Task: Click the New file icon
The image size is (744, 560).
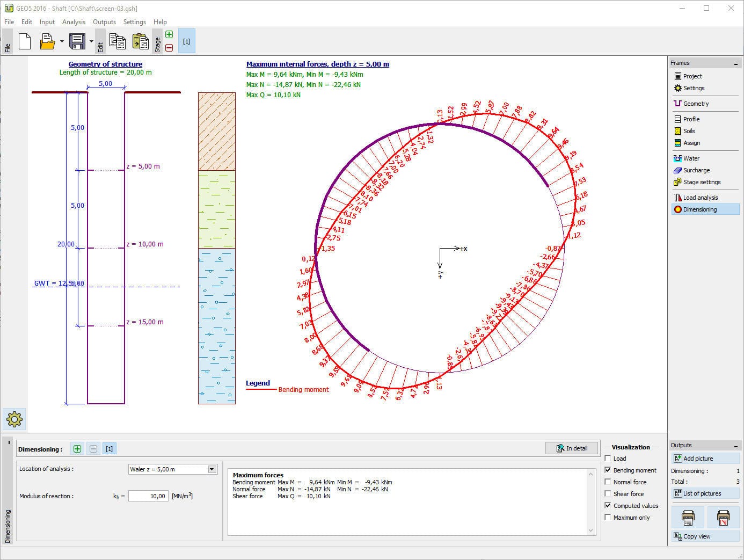Action: (x=25, y=41)
